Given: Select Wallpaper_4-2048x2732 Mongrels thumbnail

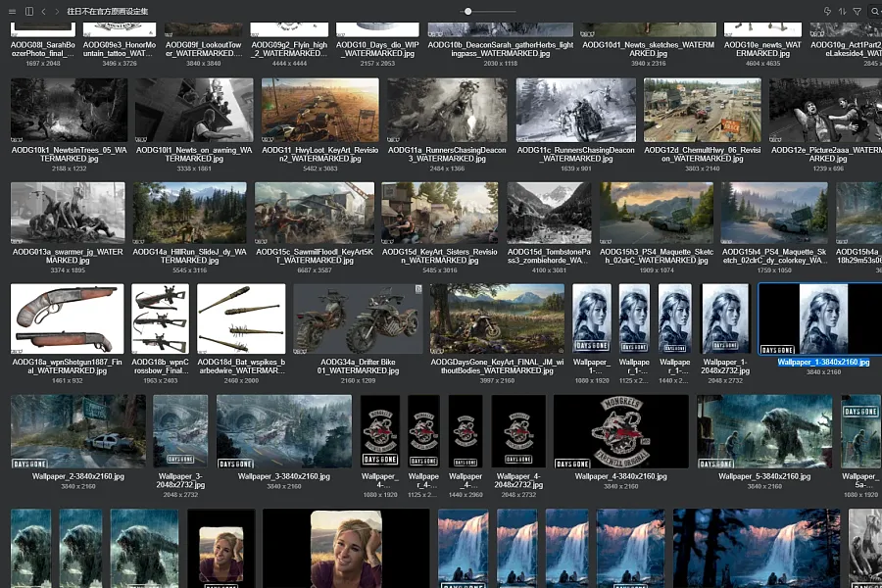Looking at the screenshot, I should point(518,431).
